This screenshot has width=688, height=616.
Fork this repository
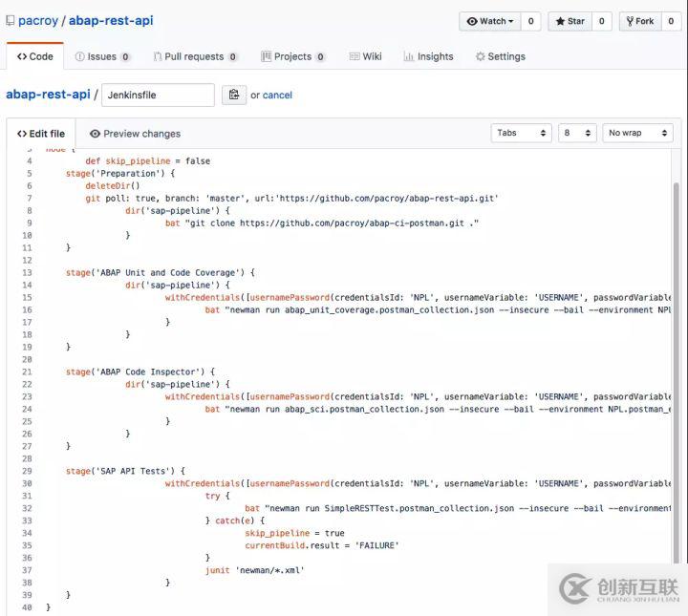[x=640, y=21]
